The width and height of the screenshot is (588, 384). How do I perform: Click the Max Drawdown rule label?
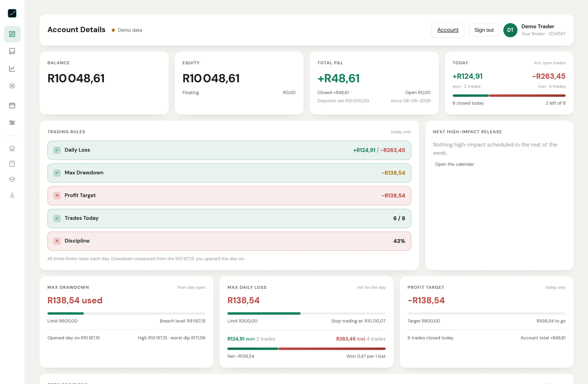[x=84, y=173]
